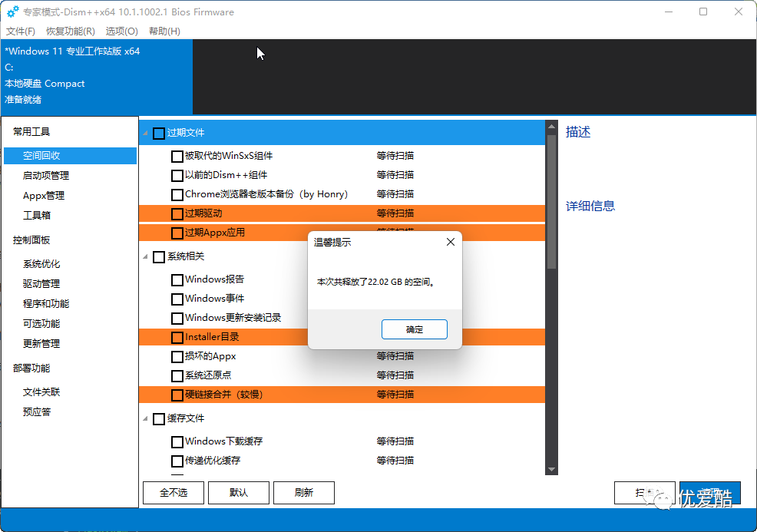Click the 刷新 button

click(x=304, y=492)
